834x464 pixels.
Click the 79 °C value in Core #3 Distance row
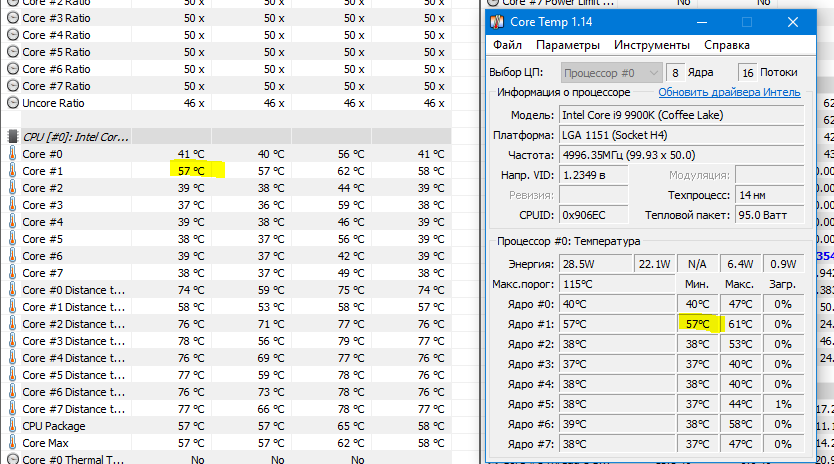[x=351, y=341]
